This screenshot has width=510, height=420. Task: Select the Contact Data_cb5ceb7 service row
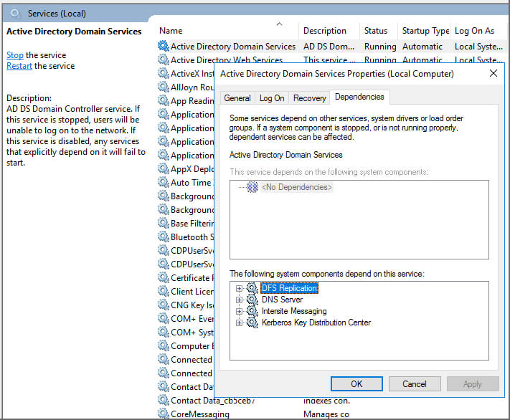pos(212,401)
